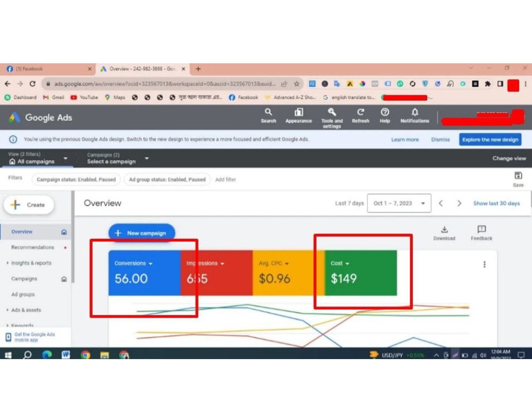Open Tools and settings menu
The height and width of the screenshot is (399, 532).
[x=332, y=118]
